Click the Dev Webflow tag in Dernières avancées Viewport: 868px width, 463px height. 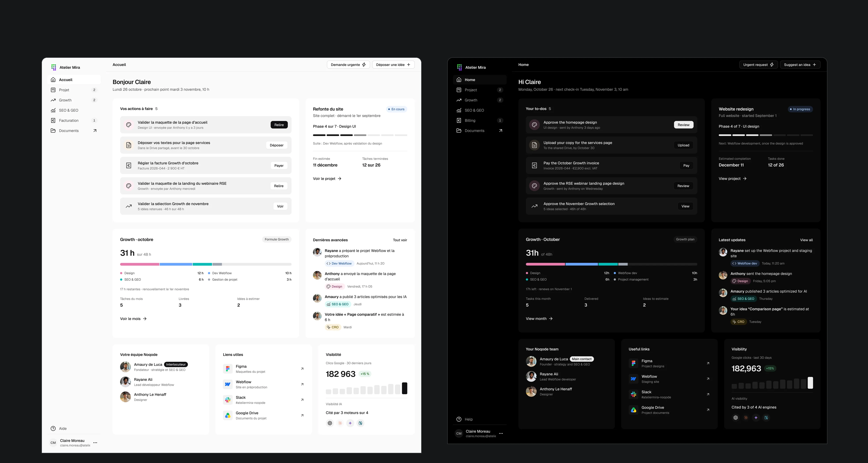point(339,263)
